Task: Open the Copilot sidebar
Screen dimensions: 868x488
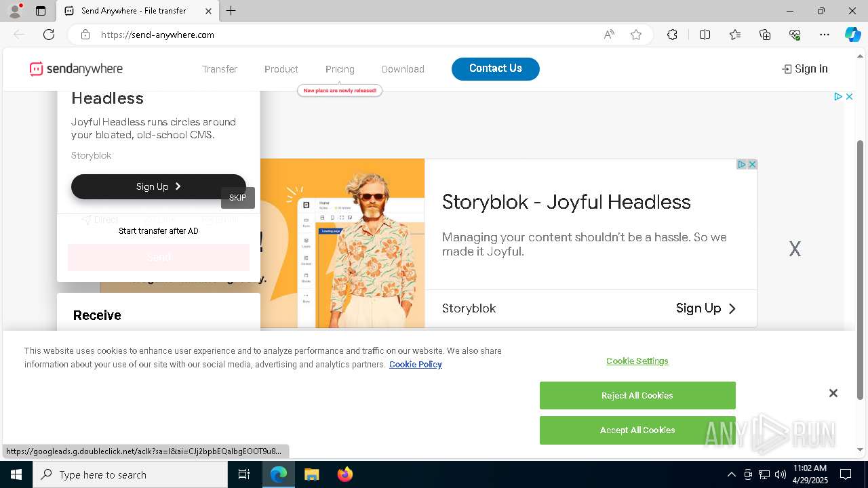Action: click(x=852, y=35)
